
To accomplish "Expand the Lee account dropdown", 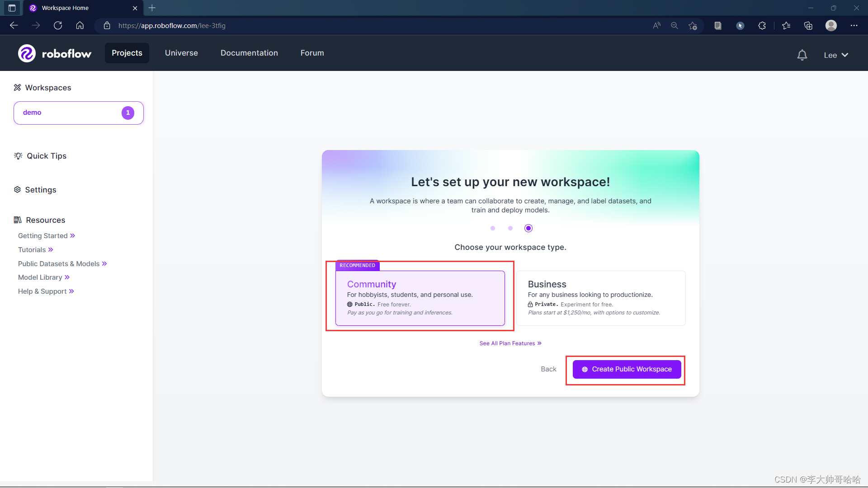I will pyautogui.click(x=835, y=55).
